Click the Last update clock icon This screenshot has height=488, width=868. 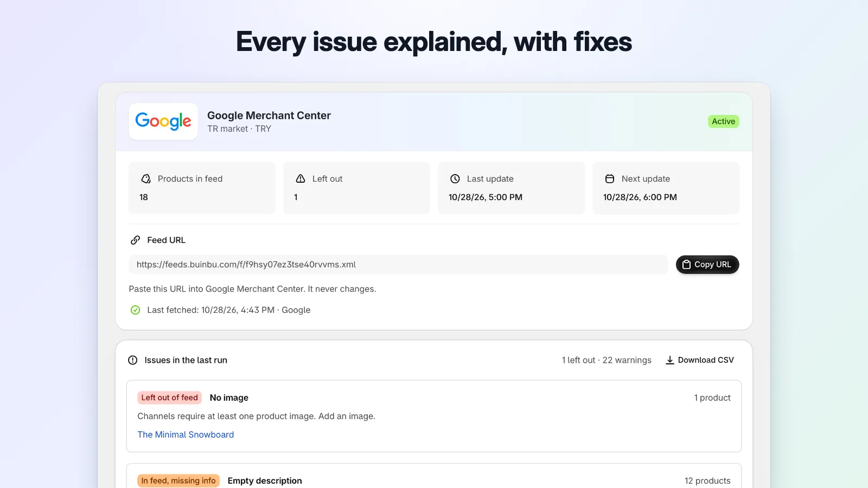(x=455, y=179)
